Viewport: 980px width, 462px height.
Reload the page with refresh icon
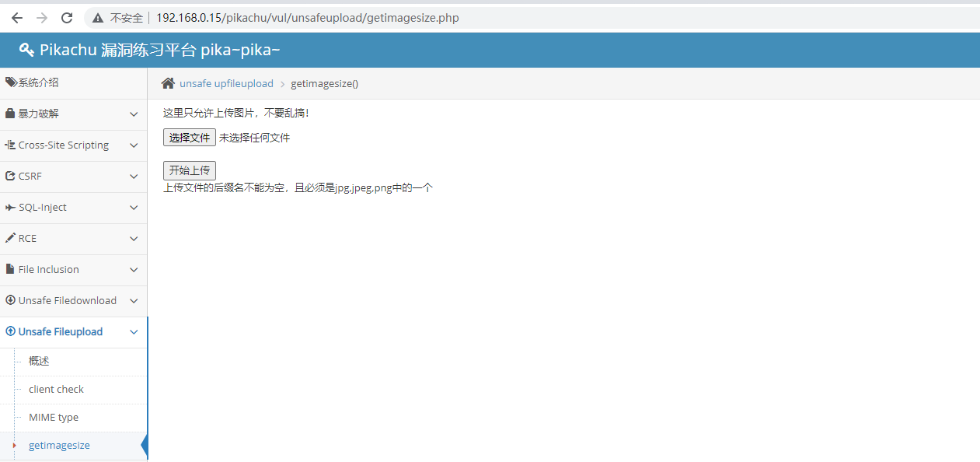click(67, 18)
